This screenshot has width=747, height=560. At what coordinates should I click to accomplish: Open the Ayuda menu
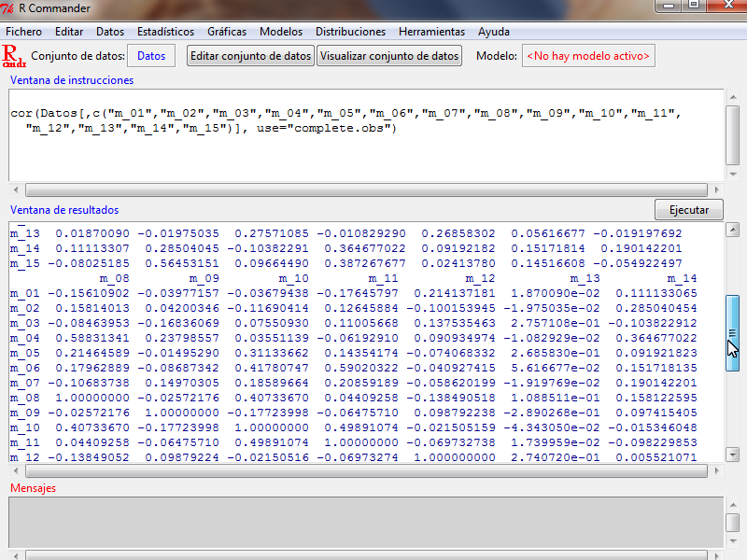[494, 32]
